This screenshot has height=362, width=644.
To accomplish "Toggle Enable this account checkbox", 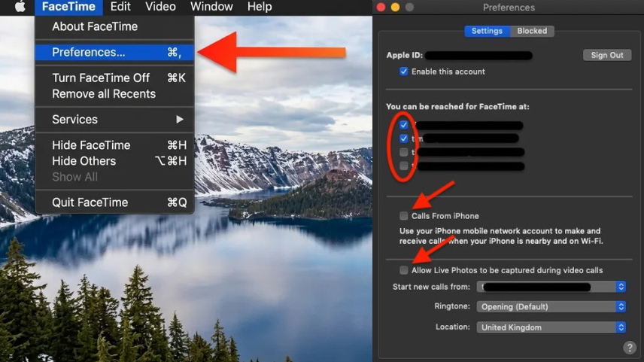I will (404, 71).
